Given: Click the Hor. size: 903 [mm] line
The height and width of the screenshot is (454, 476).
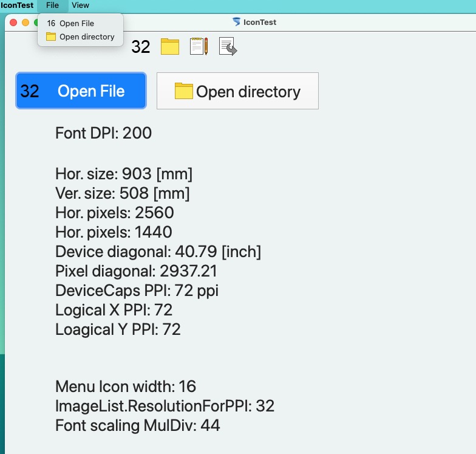Looking at the screenshot, I should tap(124, 174).
